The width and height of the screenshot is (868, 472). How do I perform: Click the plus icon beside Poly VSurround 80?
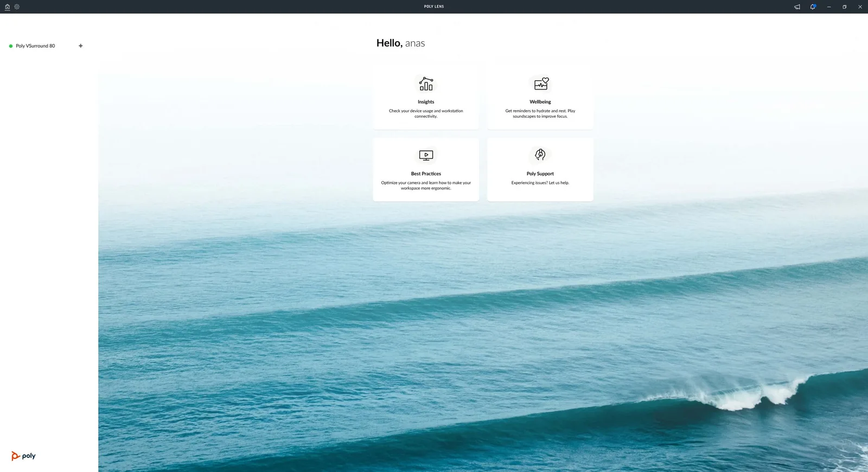pyautogui.click(x=81, y=46)
